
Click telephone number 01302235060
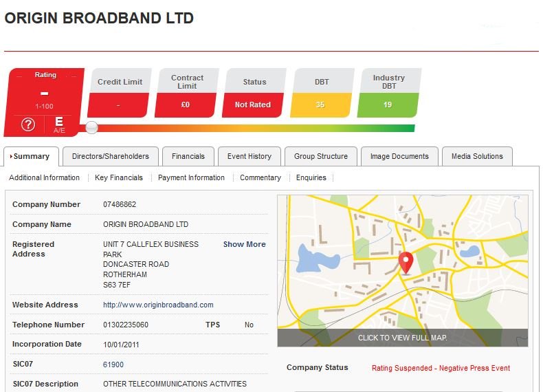[x=126, y=325]
